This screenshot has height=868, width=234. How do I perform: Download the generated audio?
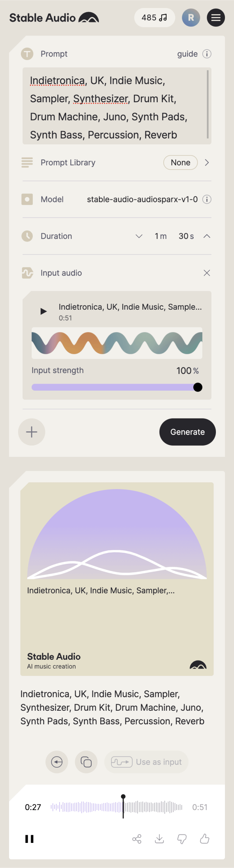[159, 839]
